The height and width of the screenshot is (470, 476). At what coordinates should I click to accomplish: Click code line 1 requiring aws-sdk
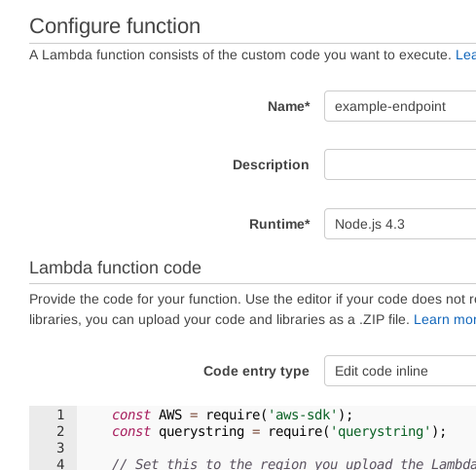233,415
